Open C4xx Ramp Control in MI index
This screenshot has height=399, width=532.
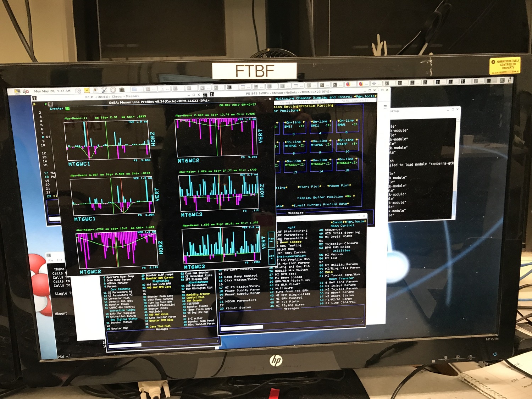241,276
